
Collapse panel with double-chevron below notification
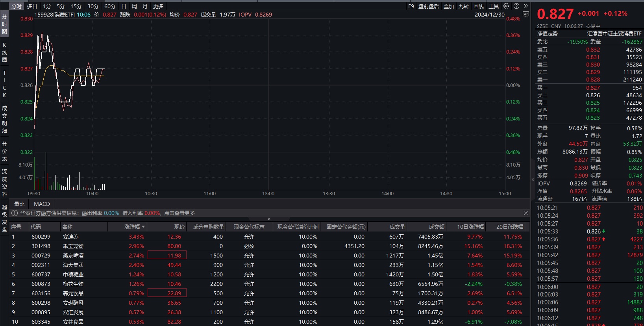pos(269,219)
